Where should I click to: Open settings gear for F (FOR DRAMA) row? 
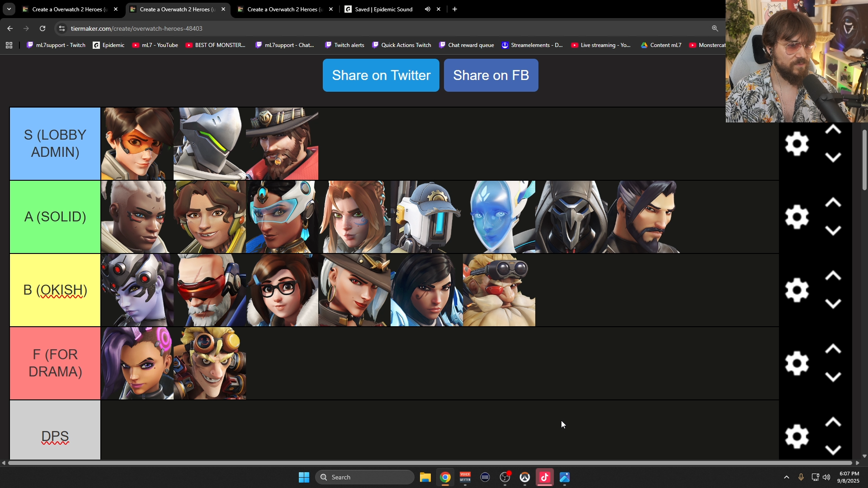797,364
